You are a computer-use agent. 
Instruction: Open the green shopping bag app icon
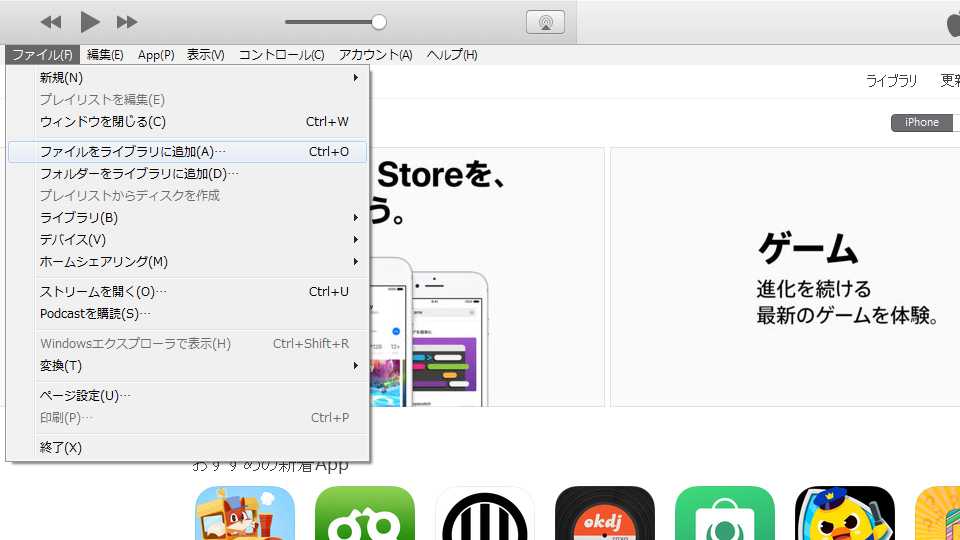click(x=725, y=513)
